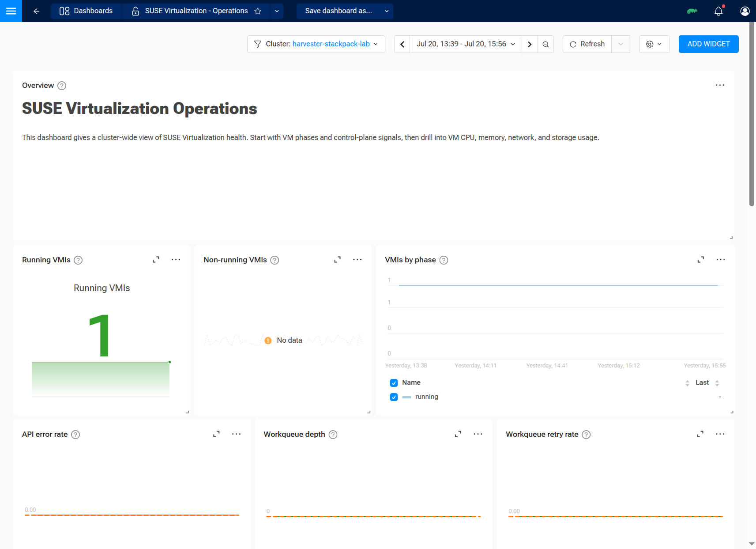Click the 'running' legend series label
The image size is (756, 549).
coord(427,397)
